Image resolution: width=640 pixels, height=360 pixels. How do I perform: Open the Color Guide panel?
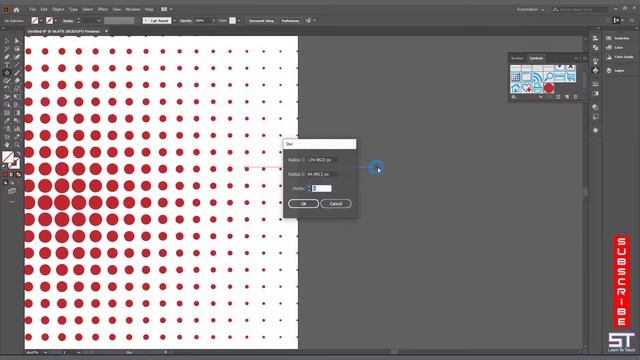tap(619, 57)
